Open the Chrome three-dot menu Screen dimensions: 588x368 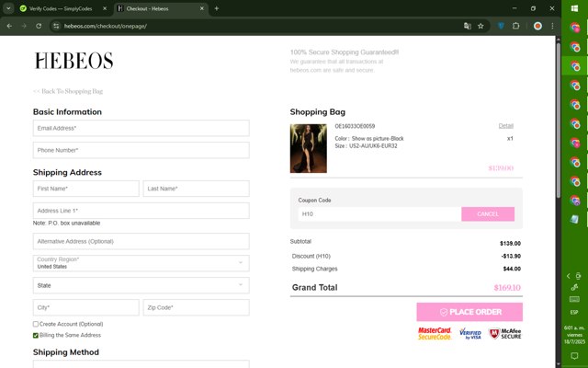tap(552, 26)
